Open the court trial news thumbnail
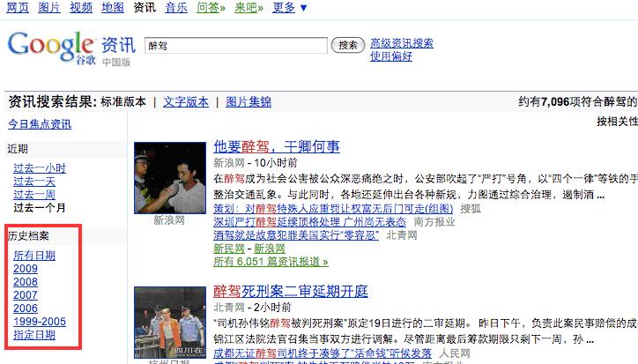The width and height of the screenshot is (638, 364). [x=170, y=323]
